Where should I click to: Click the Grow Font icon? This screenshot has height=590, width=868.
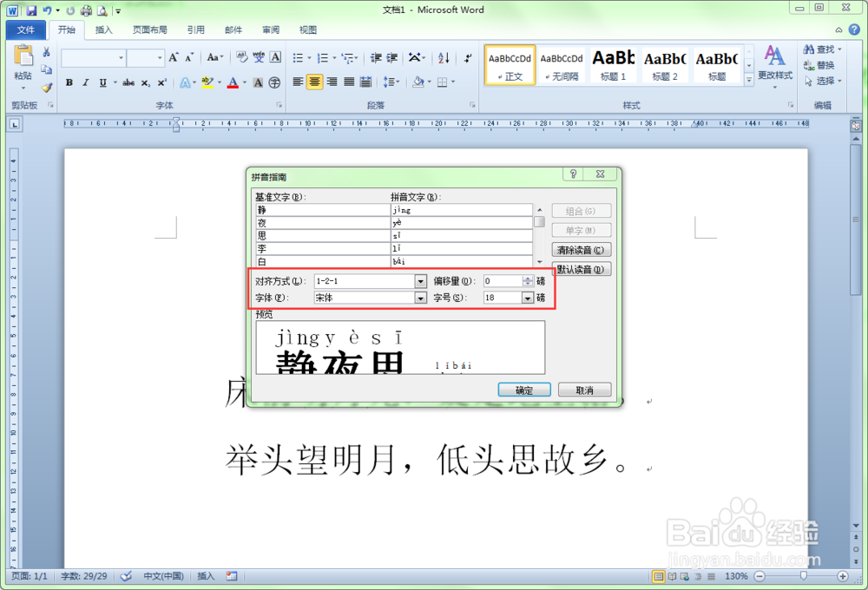coord(174,57)
